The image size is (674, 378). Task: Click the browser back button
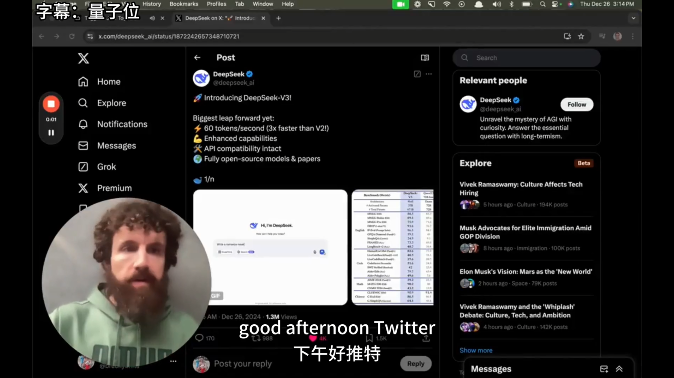pos(42,37)
